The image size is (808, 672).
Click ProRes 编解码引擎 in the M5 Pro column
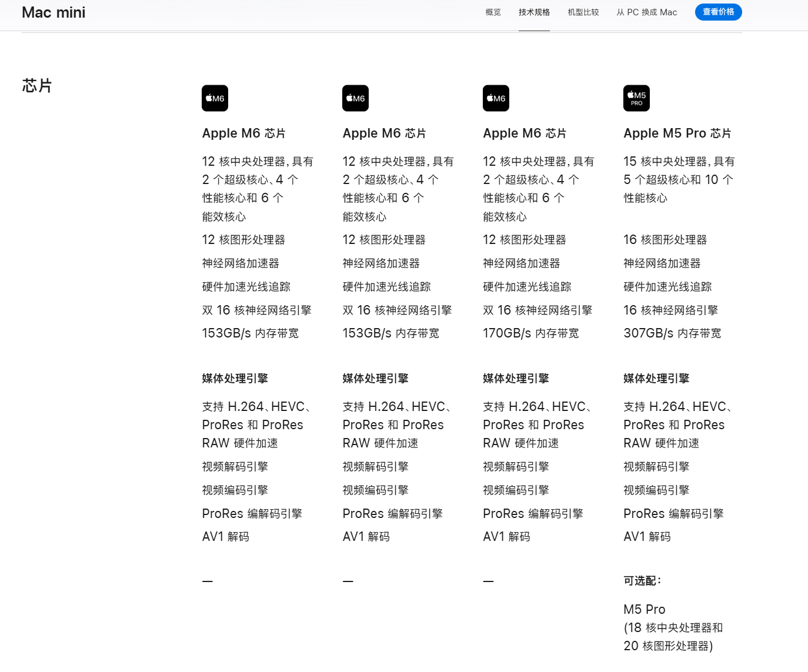click(673, 514)
